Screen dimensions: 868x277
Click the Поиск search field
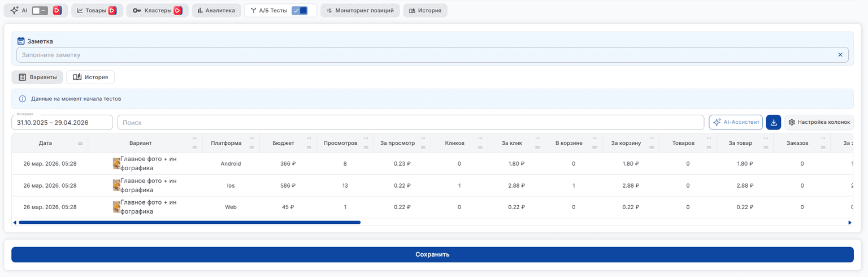coord(411,122)
